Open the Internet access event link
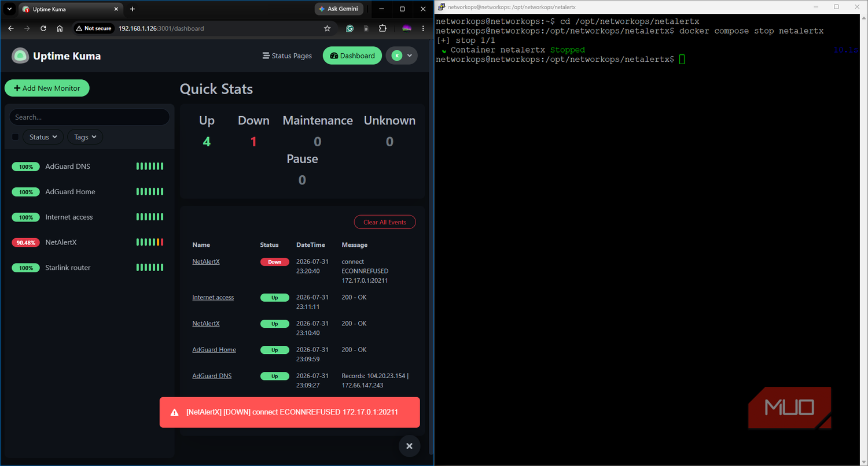This screenshot has width=868, height=466. [x=213, y=297]
